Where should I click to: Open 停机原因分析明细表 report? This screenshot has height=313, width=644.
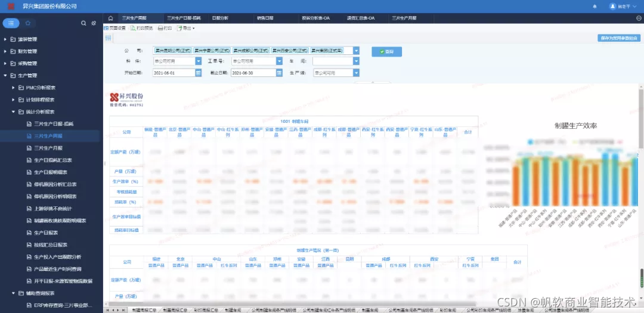(x=56, y=196)
